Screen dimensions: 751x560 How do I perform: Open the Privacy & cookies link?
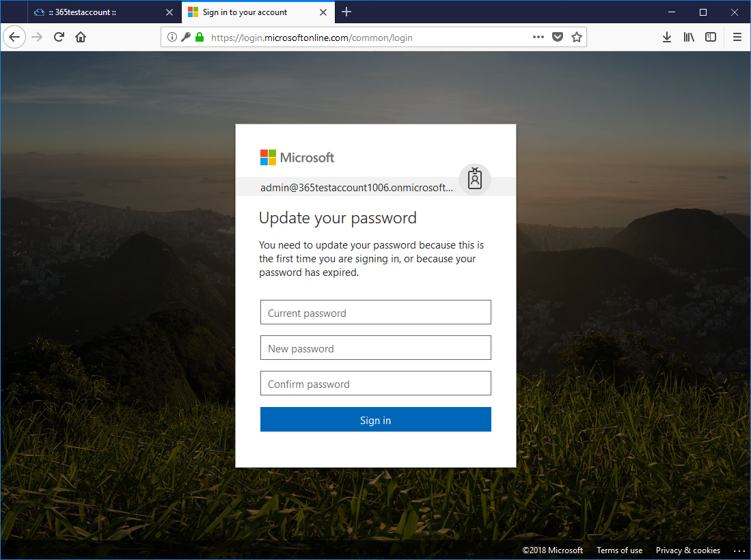coord(687,550)
